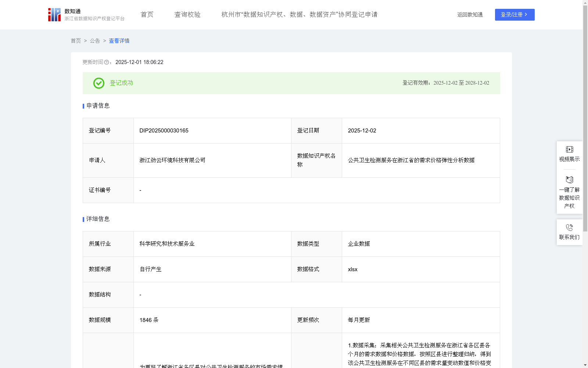Viewport: 588px width, 368px height.
Task: Click the 登记编号 label cell
Action: pos(108,131)
